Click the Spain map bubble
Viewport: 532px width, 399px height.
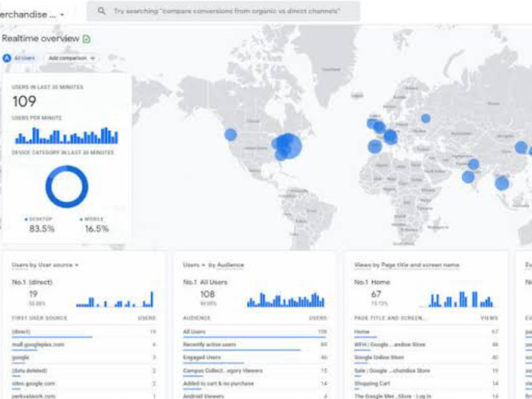tap(375, 147)
